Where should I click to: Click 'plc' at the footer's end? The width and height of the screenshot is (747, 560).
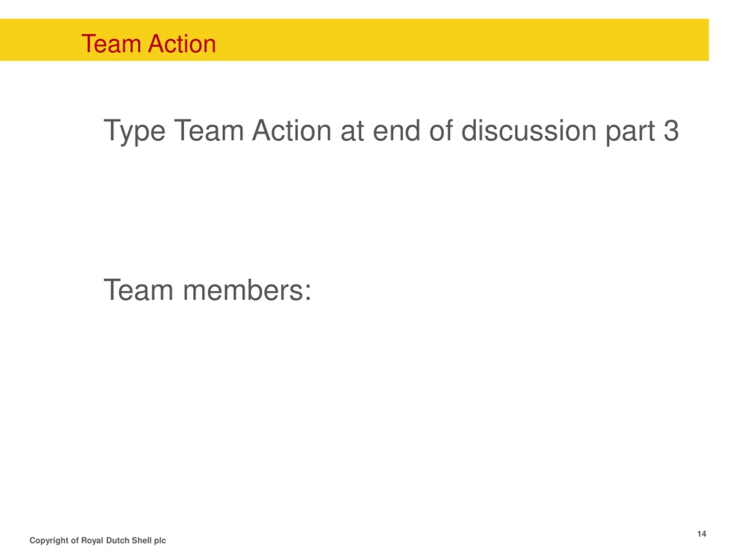pyautogui.click(x=160, y=540)
